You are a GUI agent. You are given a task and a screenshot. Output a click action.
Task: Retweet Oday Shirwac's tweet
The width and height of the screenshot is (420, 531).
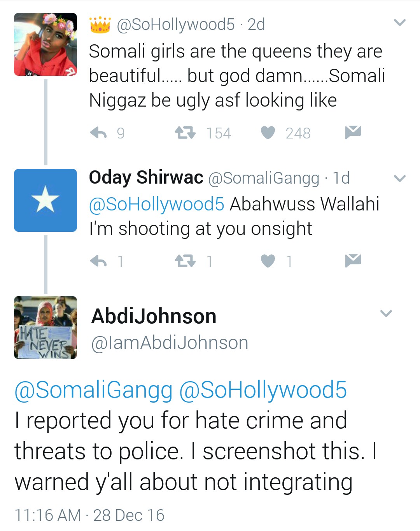click(185, 261)
